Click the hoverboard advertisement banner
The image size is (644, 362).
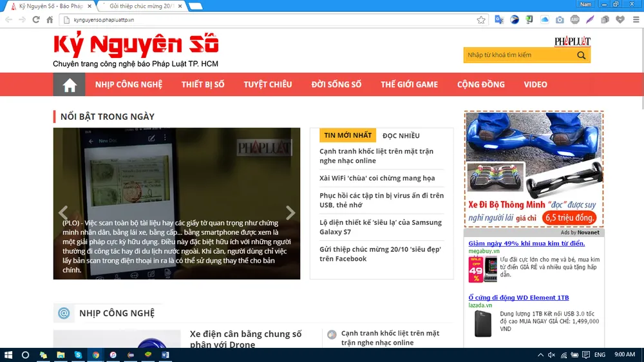534,169
